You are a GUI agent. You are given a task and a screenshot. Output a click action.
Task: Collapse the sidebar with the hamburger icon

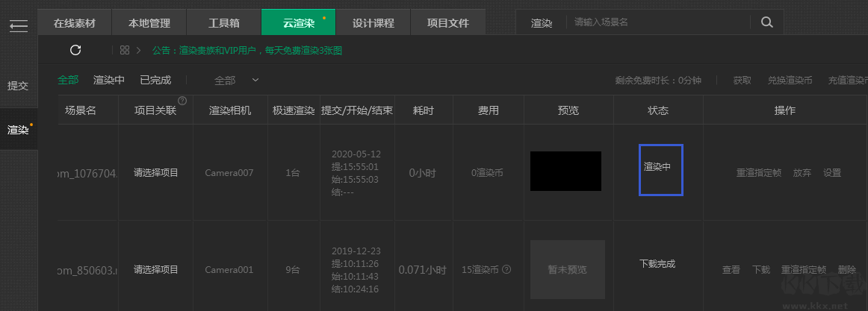[19, 27]
